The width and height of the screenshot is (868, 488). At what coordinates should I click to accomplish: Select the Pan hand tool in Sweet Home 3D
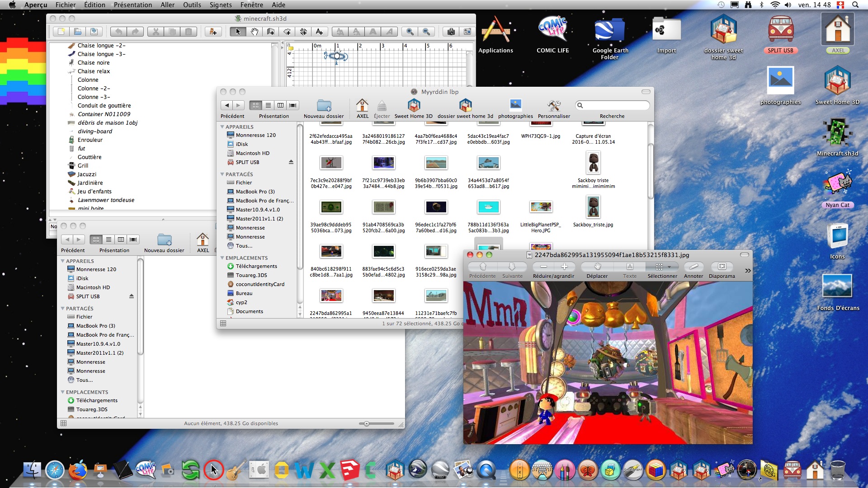[x=254, y=32]
